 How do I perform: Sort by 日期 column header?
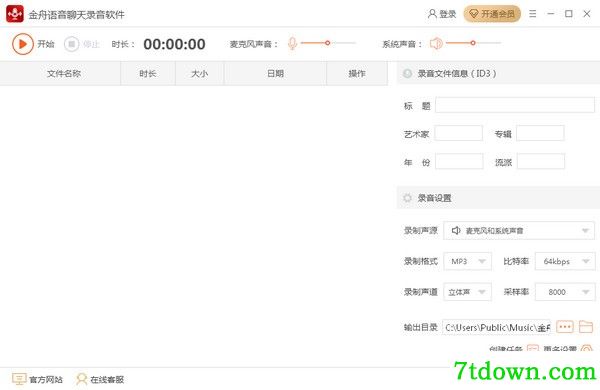click(x=275, y=73)
